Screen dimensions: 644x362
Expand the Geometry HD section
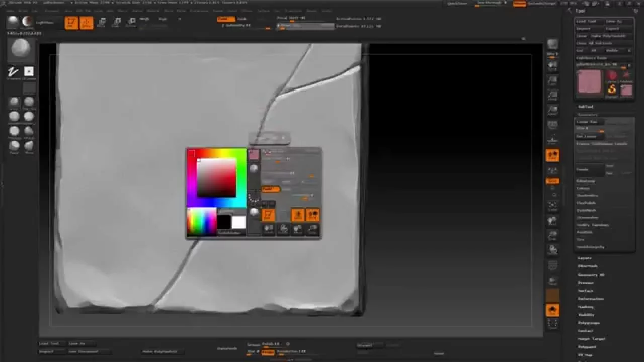tap(591, 275)
